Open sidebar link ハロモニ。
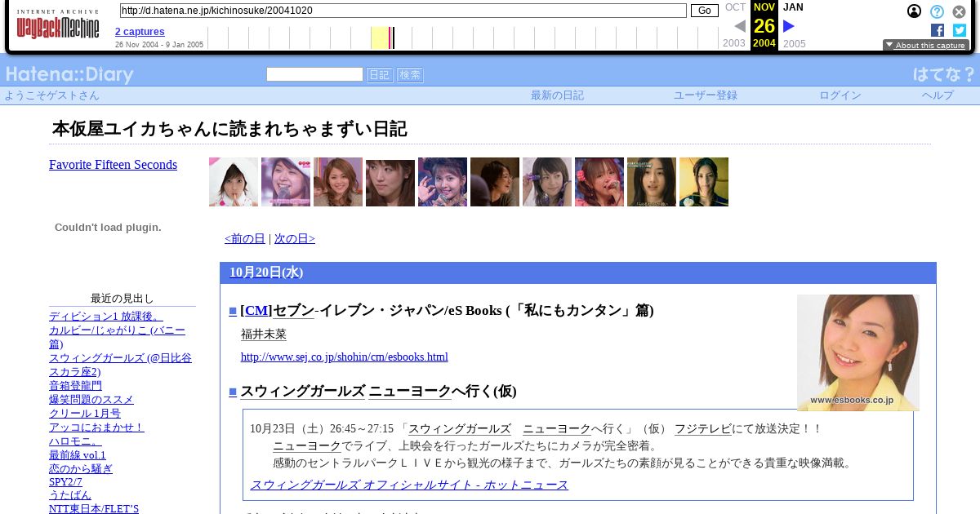The image size is (980, 514). pyautogui.click(x=76, y=441)
